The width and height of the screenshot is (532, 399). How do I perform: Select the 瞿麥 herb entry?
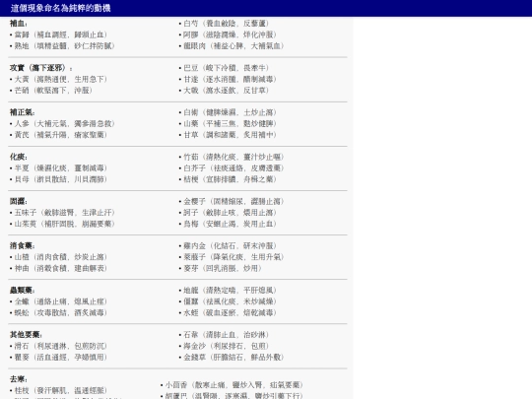pyautogui.click(x=58, y=357)
